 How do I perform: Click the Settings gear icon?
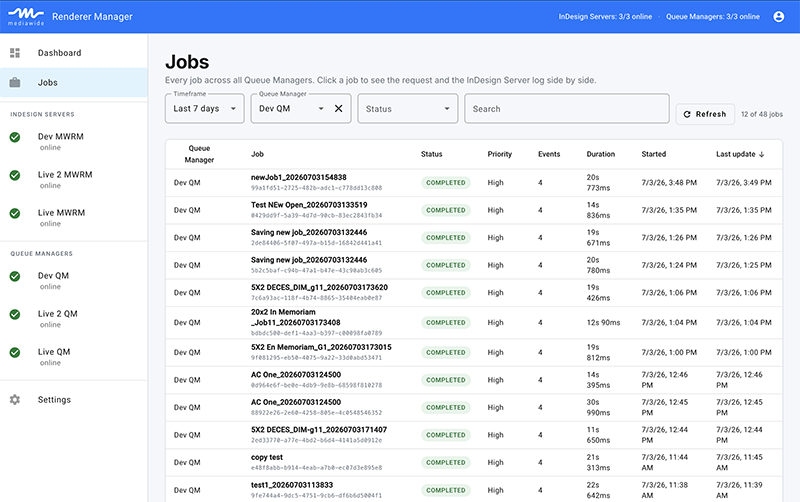pos(15,399)
